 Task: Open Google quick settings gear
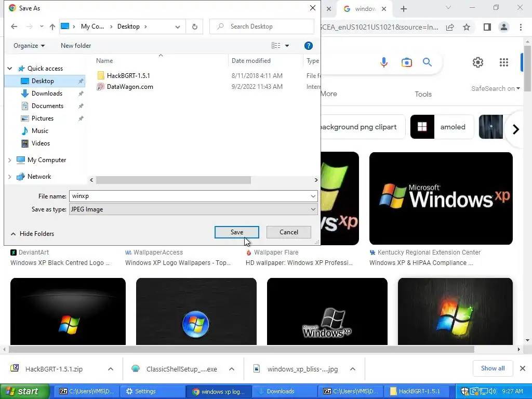pos(478,62)
